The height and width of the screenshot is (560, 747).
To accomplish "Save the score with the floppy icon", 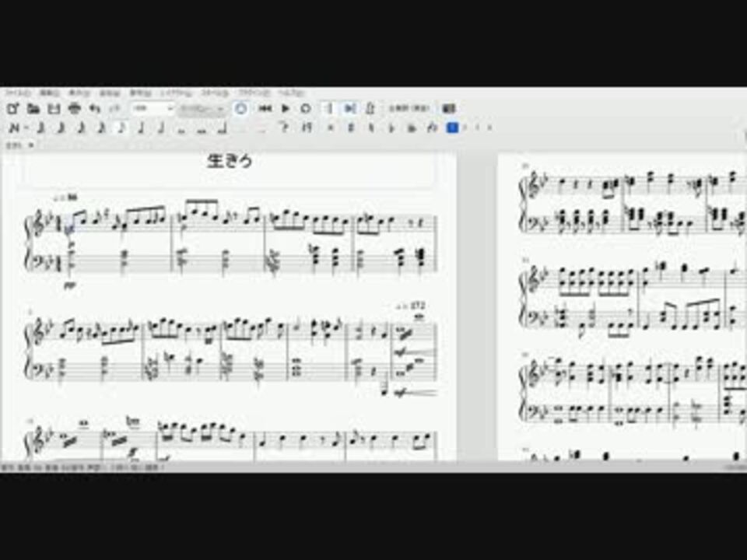I will pyautogui.click(x=54, y=109).
